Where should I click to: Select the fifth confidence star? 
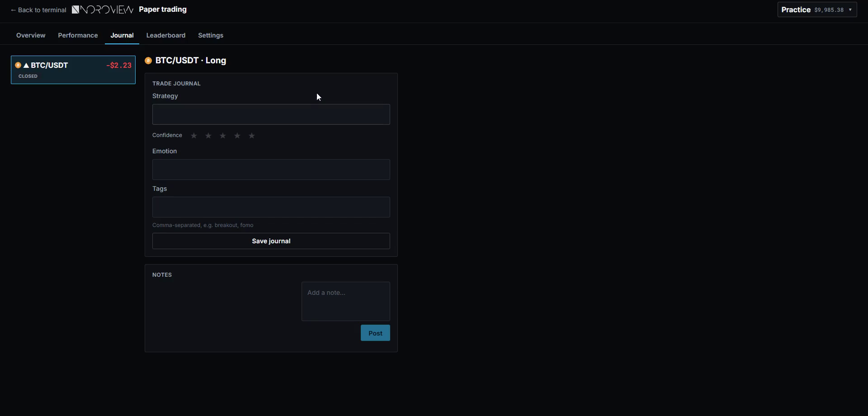252,136
